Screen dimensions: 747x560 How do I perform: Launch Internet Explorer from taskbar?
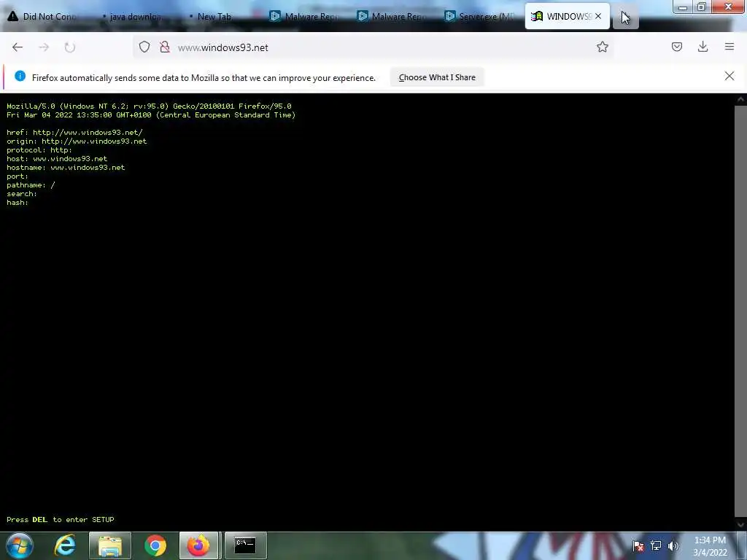point(65,545)
